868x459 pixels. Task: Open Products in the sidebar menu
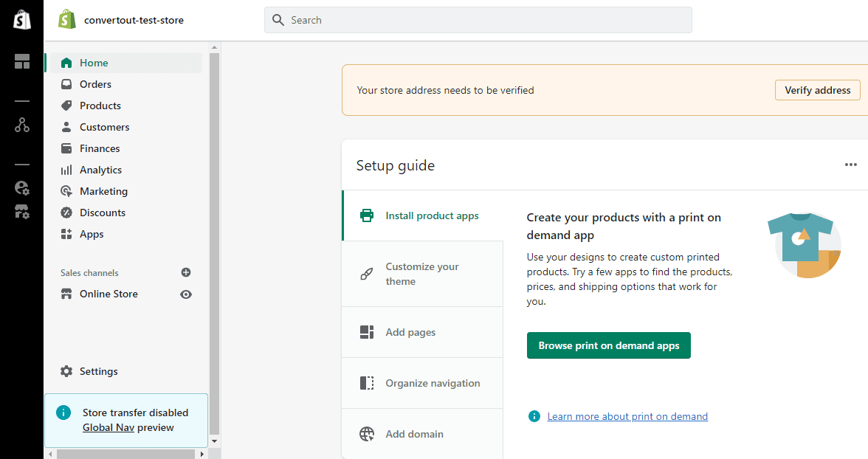100,106
